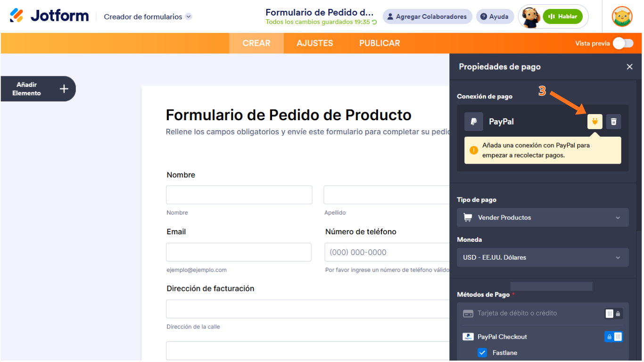644x362 pixels.
Task: Click the PayPal Checkout logo icon
Action: click(x=468, y=337)
